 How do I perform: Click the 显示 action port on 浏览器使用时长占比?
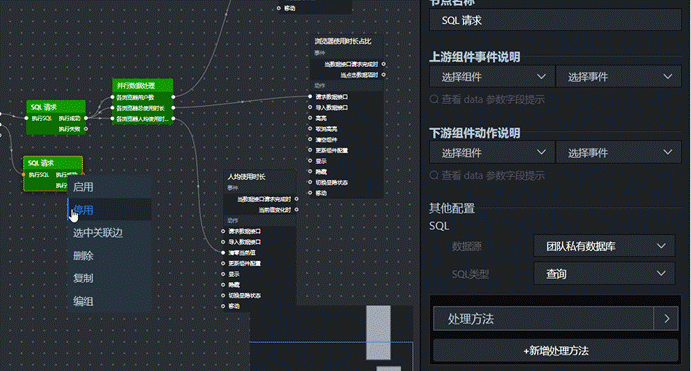click(x=310, y=161)
